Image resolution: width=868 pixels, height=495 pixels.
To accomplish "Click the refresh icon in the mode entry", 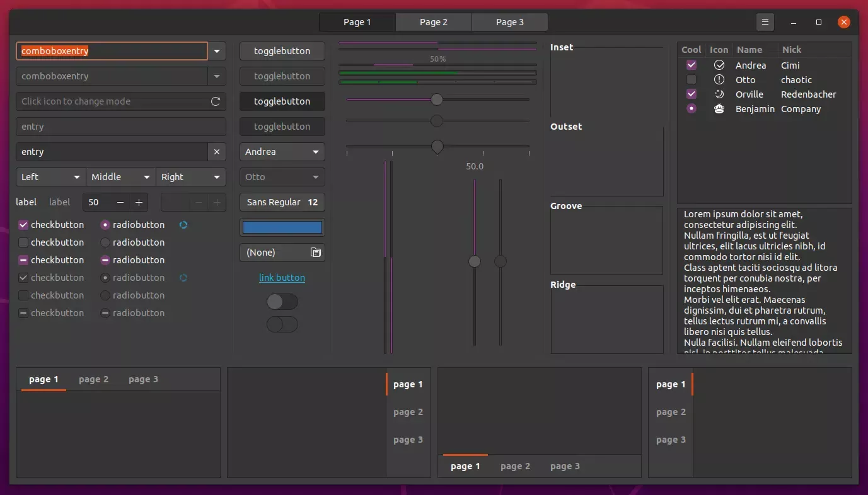I will [x=216, y=101].
